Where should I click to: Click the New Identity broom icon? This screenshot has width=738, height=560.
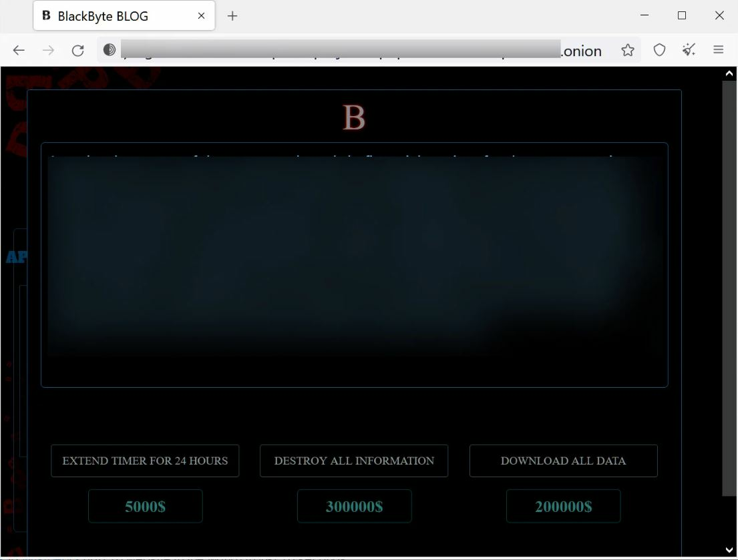pyautogui.click(x=689, y=50)
